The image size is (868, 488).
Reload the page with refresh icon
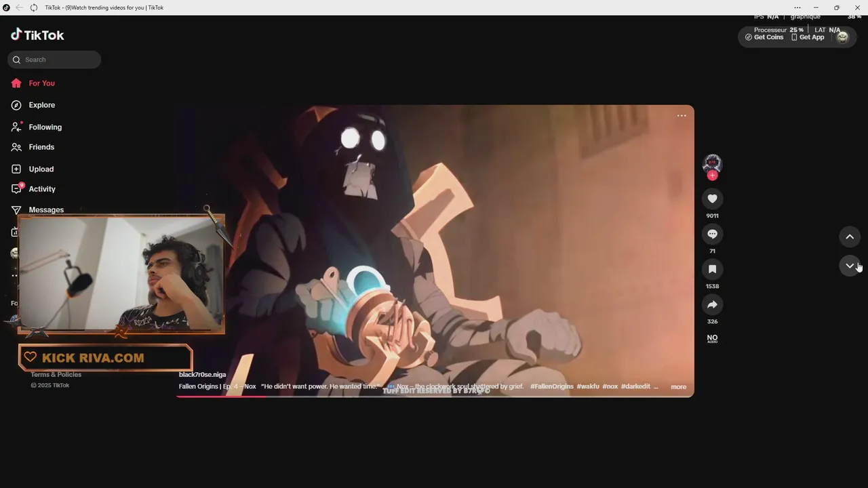[33, 7]
